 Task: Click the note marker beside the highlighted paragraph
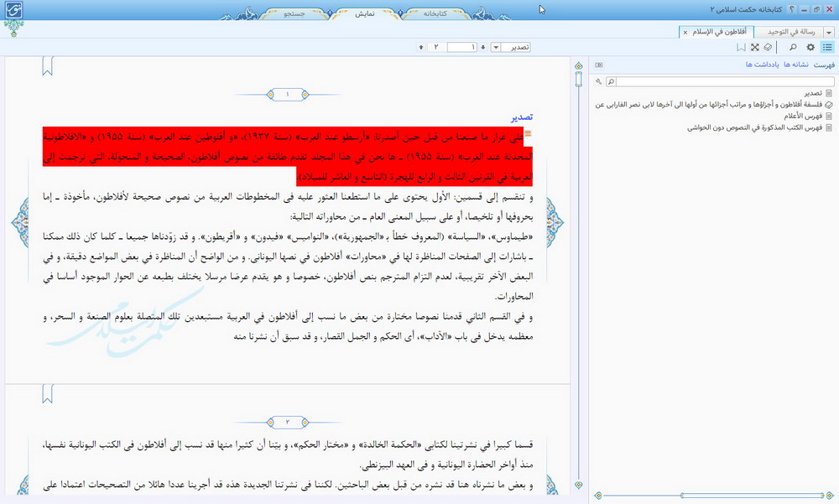[x=528, y=134]
